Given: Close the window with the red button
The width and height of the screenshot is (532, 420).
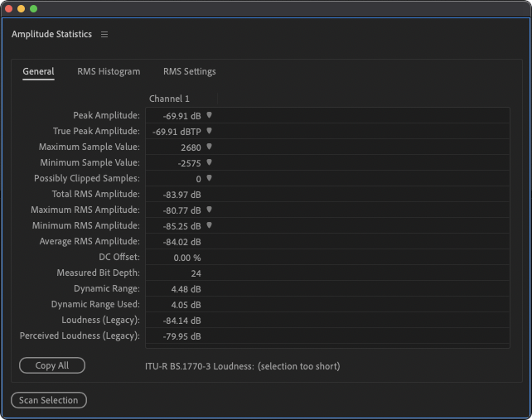Looking at the screenshot, I should pos(9,8).
